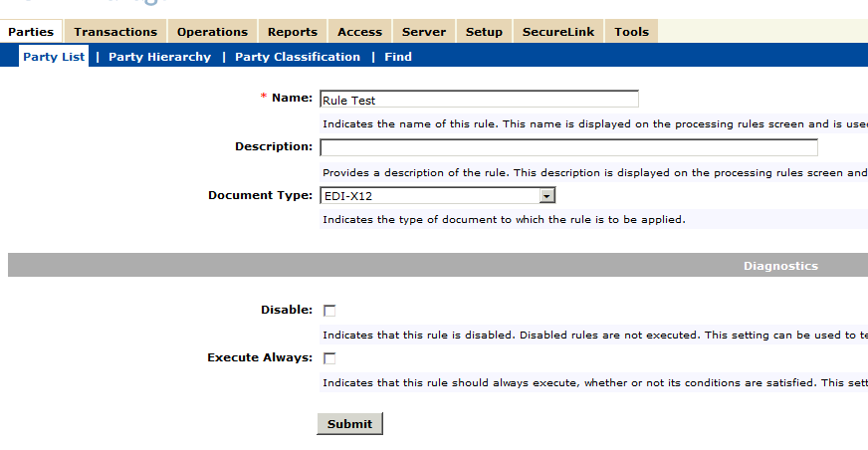The image size is (868, 450).
Task: Open the Parties tab
Action: coord(31,32)
